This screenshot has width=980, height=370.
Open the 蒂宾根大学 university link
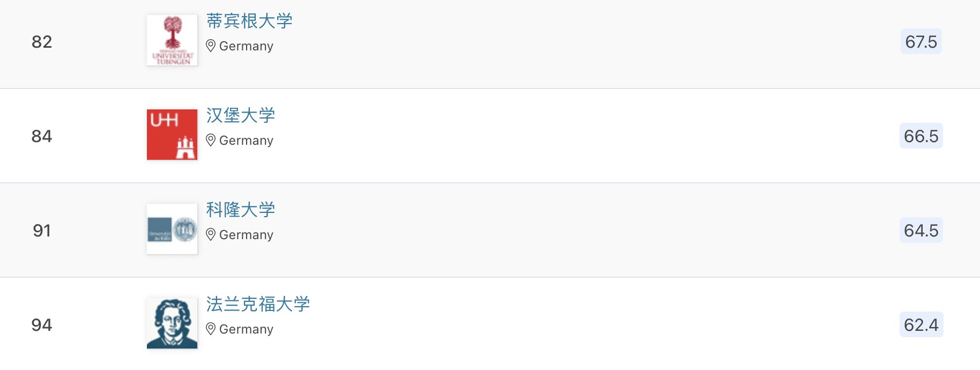pyautogui.click(x=249, y=21)
